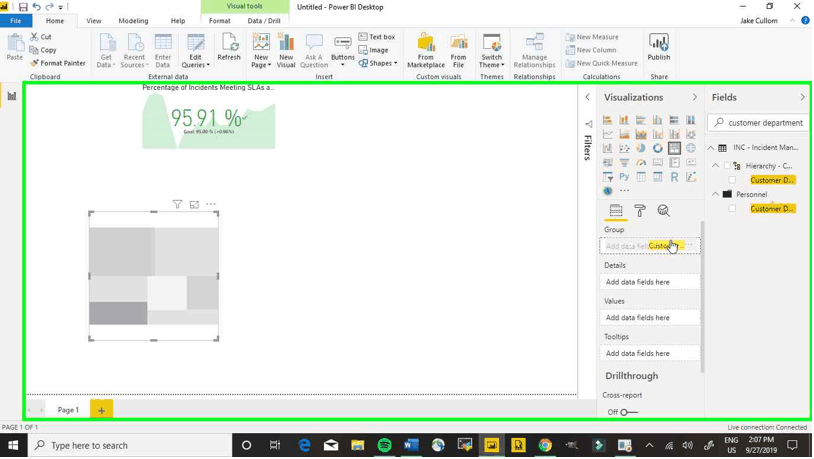
Task: Open More options on the treemap visual
Action: coord(211,204)
